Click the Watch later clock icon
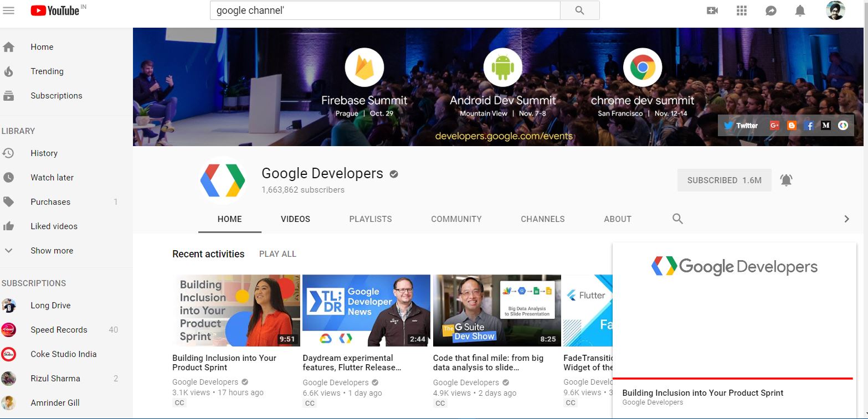 pyautogui.click(x=8, y=178)
